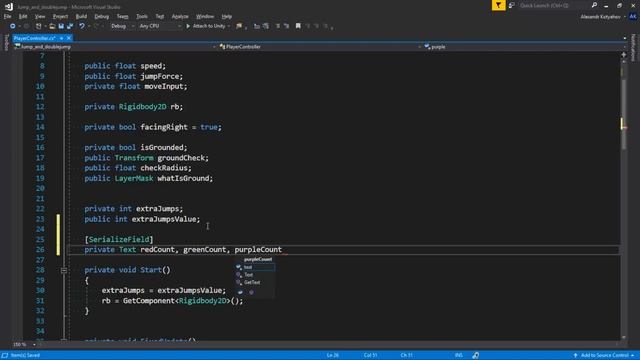Open the File menu
The width and height of the screenshot is (640, 360).
click(7, 16)
